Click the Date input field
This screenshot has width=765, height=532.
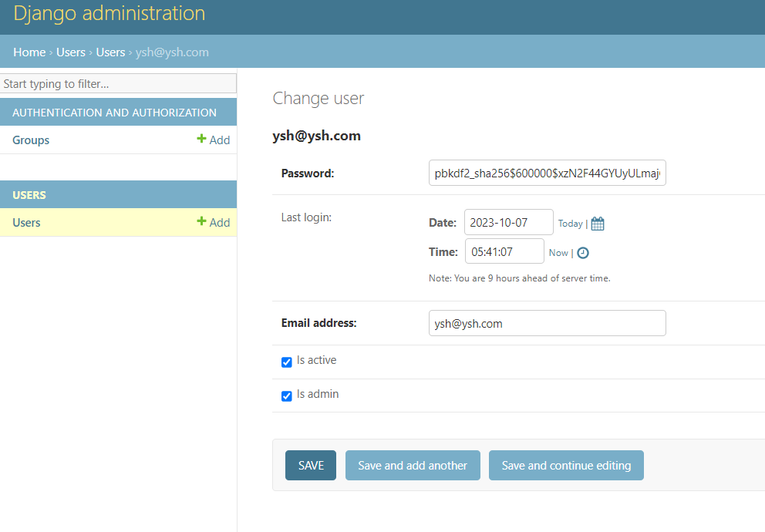[x=508, y=222]
